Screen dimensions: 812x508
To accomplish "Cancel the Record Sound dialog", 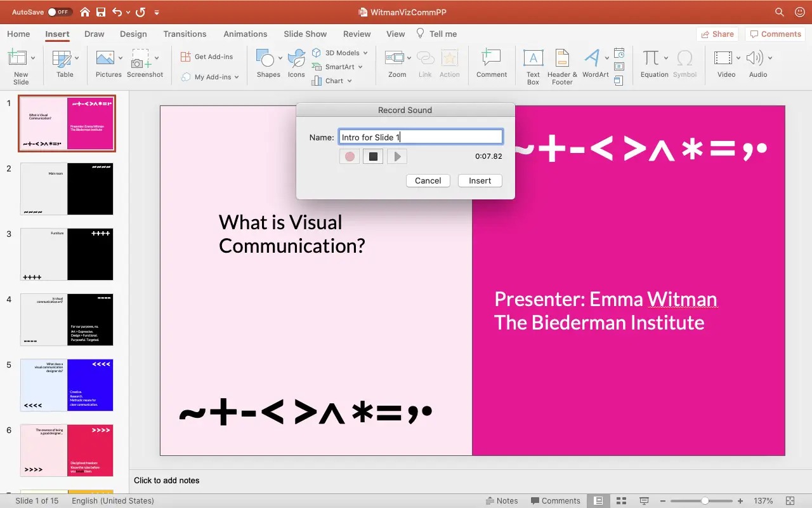I will (x=428, y=180).
